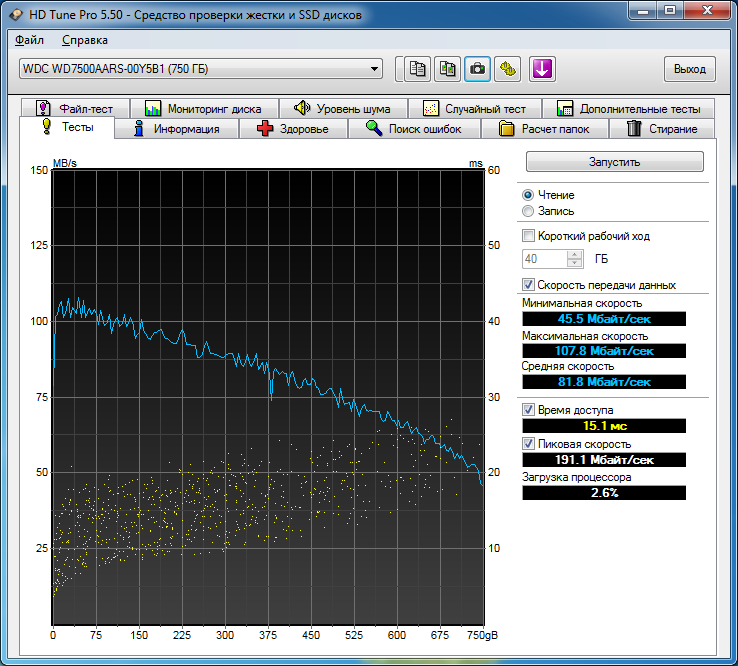Switch to the Уровень шума tab
This screenshot has width=738, height=666.
[x=343, y=109]
